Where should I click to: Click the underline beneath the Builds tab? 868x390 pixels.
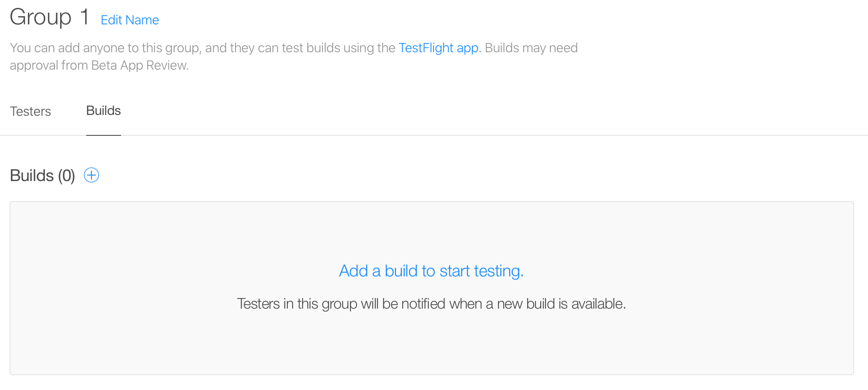coord(104,135)
